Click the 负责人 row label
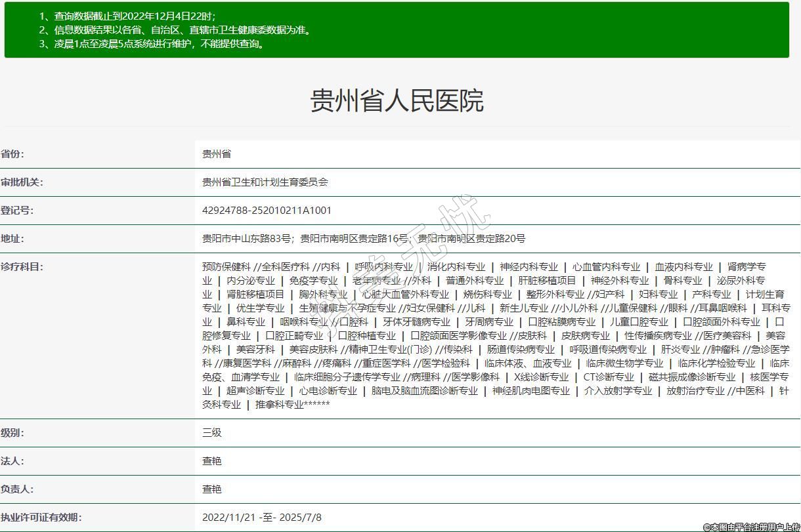This screenshot has width=801, height=532. [x=17, y=489]
